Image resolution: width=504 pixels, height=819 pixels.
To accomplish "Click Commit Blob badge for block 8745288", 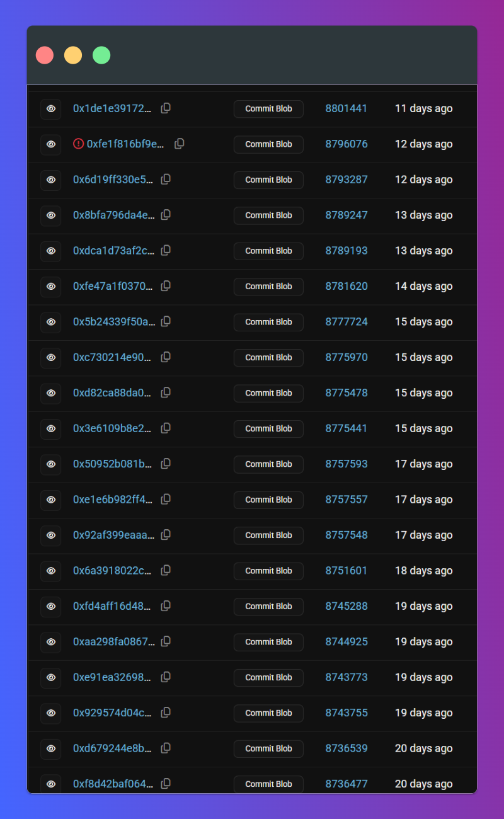I will click(268, 607).
